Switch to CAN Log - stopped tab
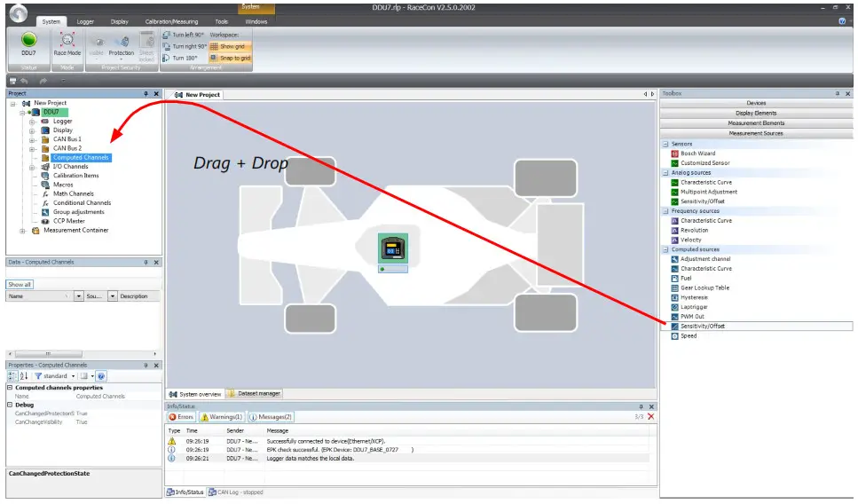Viewport: 858px width, 504px height. click(236, 492)
